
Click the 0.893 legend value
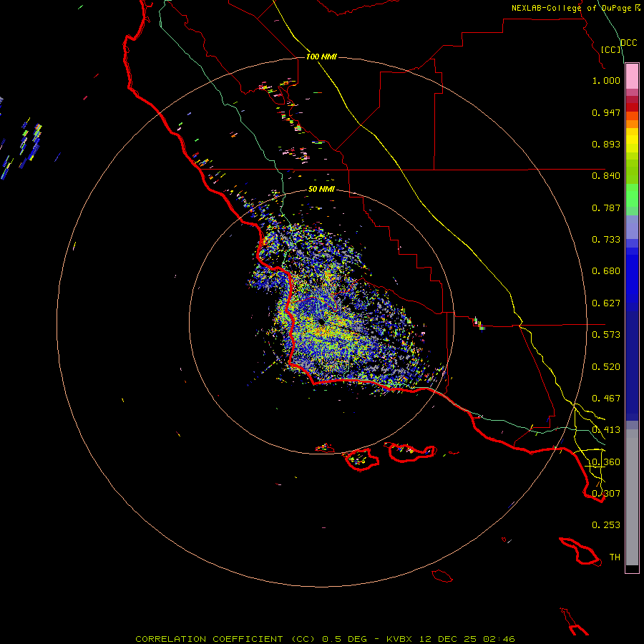[x=606, y=144]
